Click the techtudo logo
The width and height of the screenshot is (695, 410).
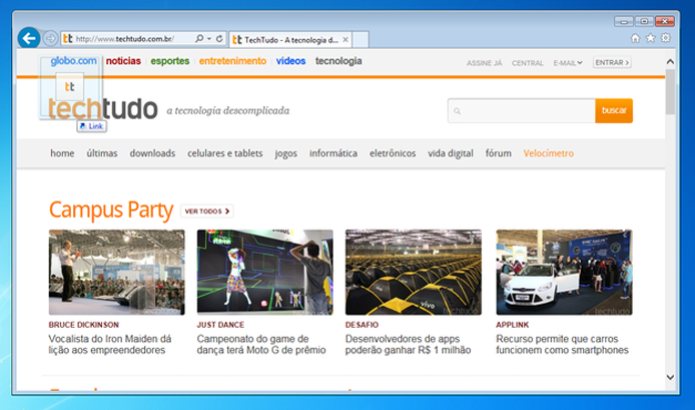(x=103, y=109)
